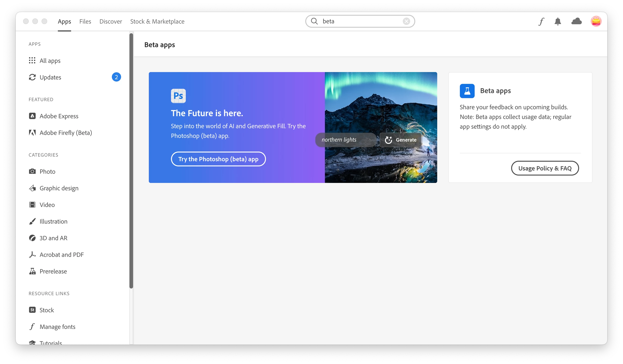Open the Prerelease category
The image size is (623, 364).
53,271
